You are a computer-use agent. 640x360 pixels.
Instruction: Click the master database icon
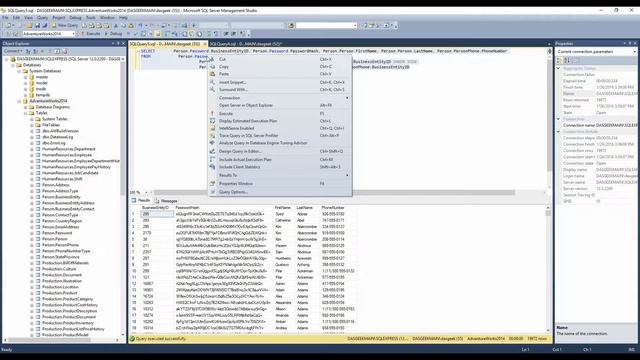click(31, 77)
